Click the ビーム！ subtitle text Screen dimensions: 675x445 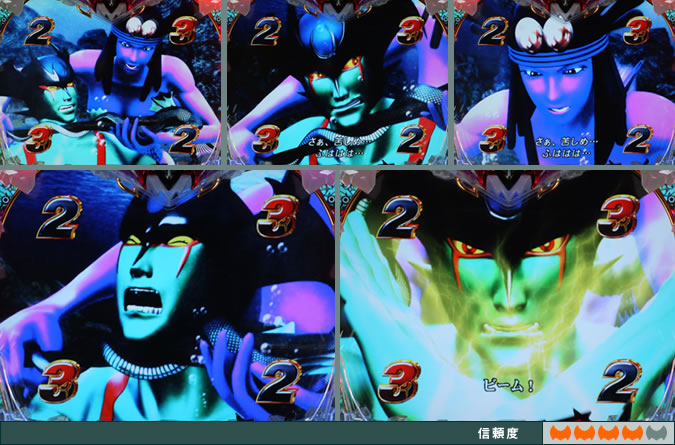coord(508,385)
